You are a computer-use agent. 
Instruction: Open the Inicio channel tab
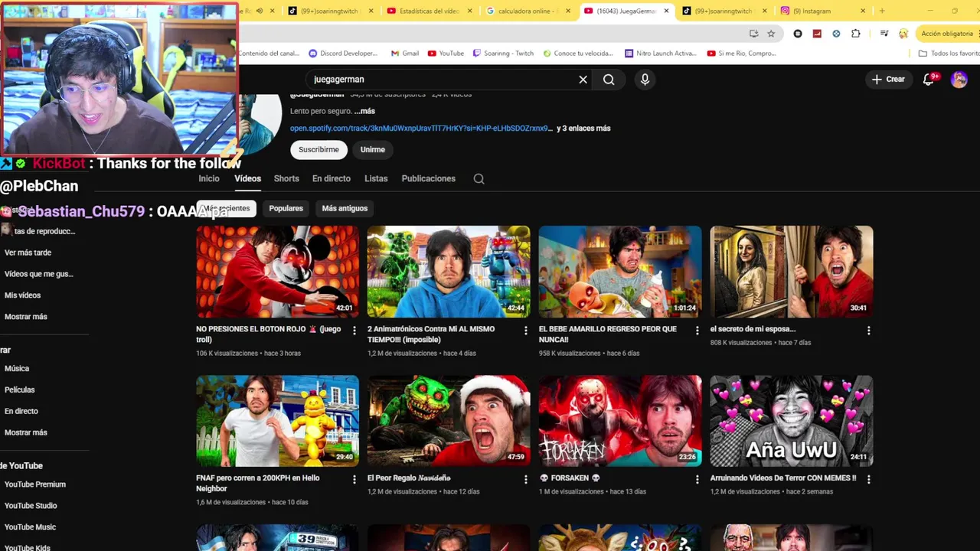[x=209, y=178]
